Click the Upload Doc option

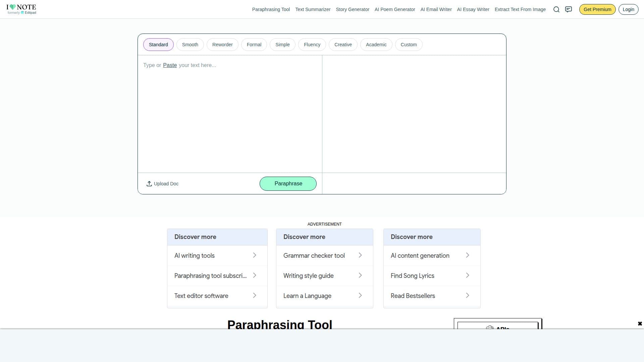[162, 184]
